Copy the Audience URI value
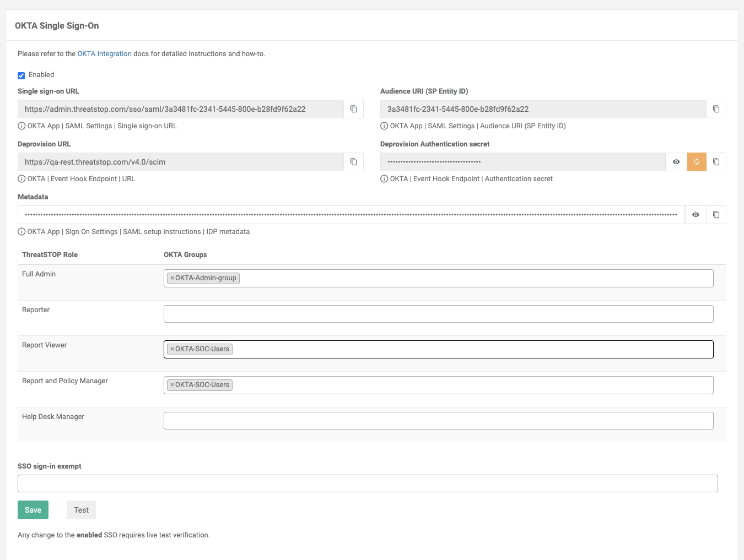Viewport: 744px width, 560px height. tap(716, 109)
